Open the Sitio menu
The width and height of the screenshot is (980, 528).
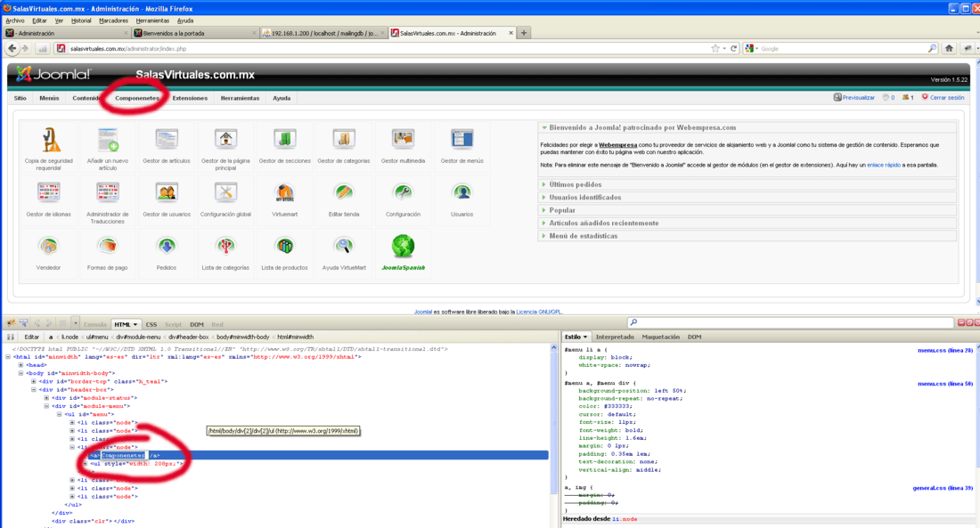(x=20, y=98)
